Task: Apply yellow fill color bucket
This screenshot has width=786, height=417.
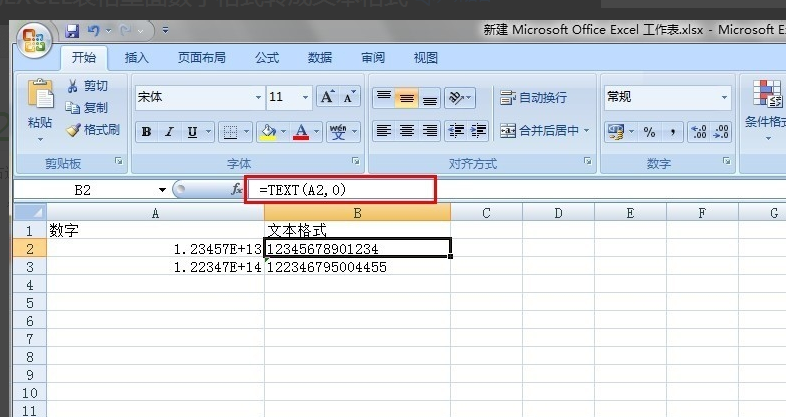Action: (268, 132)
